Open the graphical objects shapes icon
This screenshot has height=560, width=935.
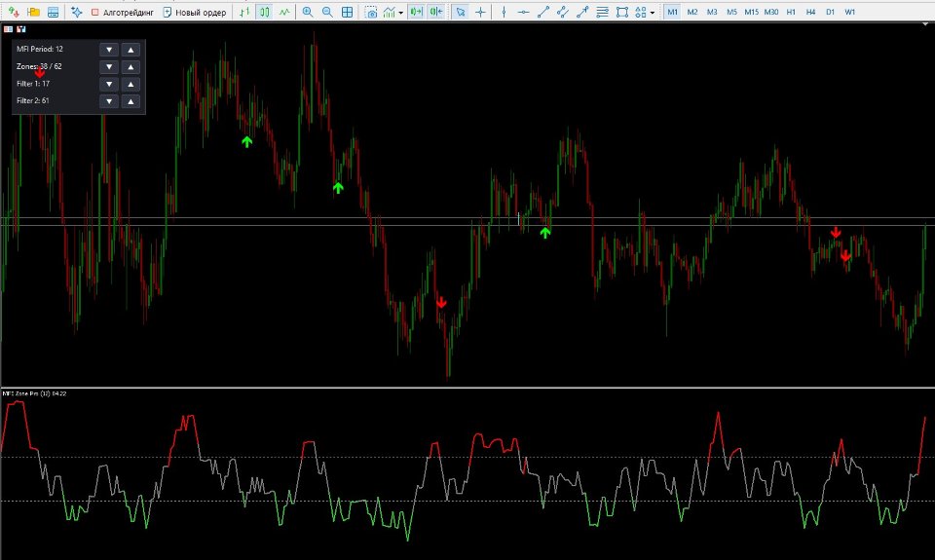point(641,12)
